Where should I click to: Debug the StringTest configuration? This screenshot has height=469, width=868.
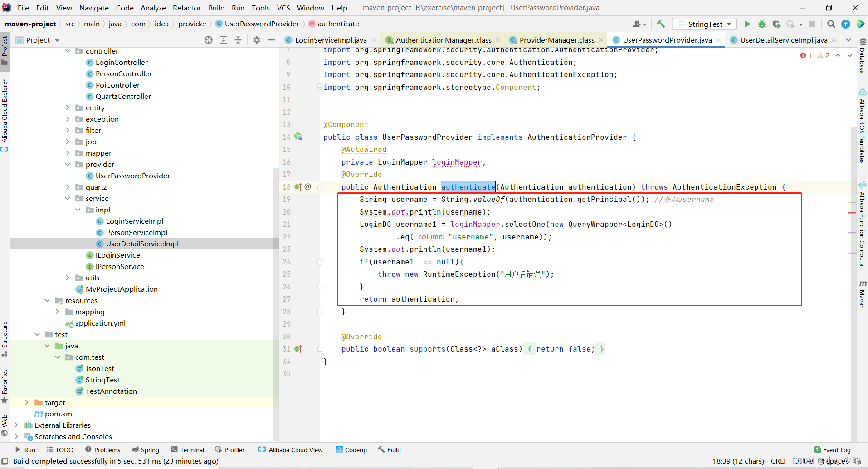click(762, 24)
